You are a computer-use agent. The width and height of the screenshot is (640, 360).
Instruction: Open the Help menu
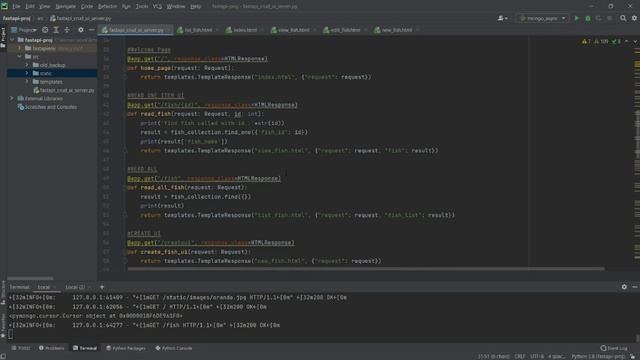point(196,7)
